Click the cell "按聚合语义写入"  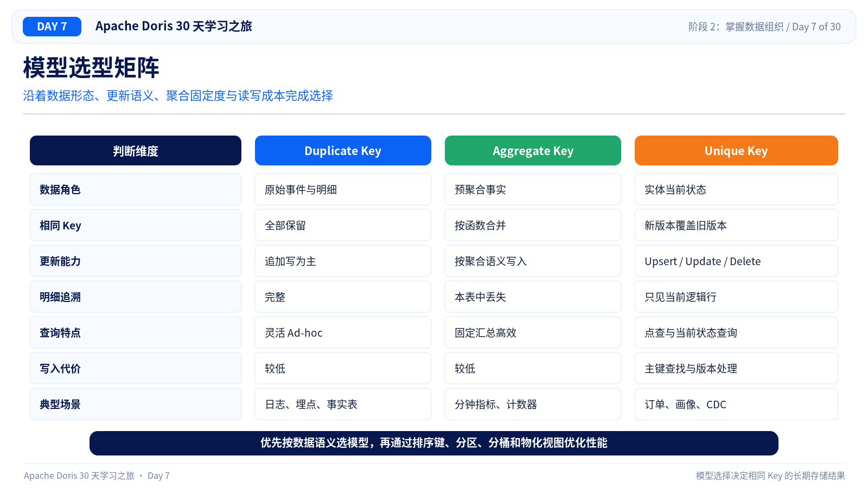click(x=533, y=261)
